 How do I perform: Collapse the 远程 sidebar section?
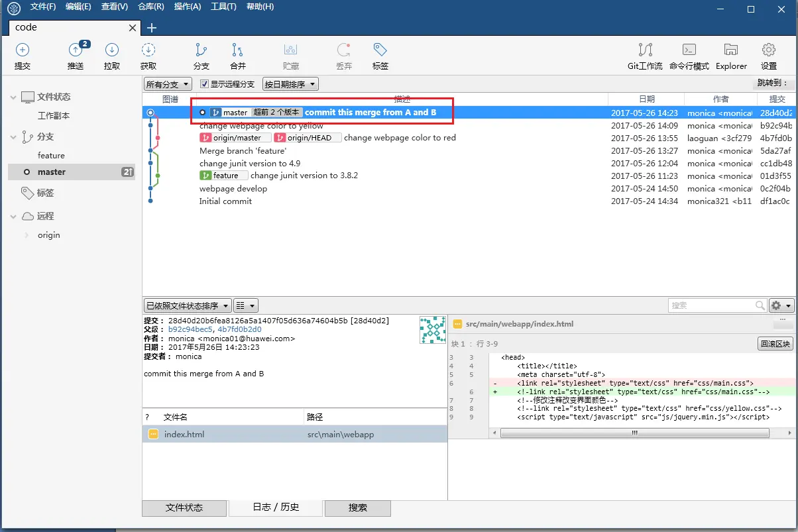click(x=13, y=217)
